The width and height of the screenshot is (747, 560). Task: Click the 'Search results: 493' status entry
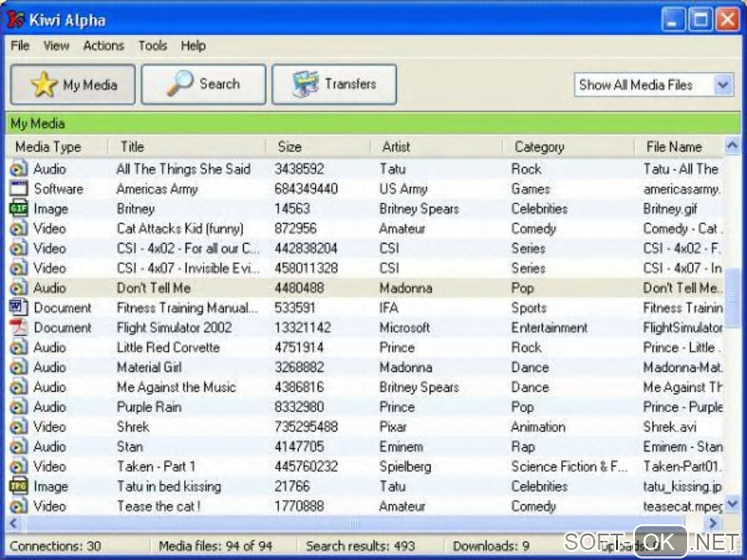click(x=360, y=546)
